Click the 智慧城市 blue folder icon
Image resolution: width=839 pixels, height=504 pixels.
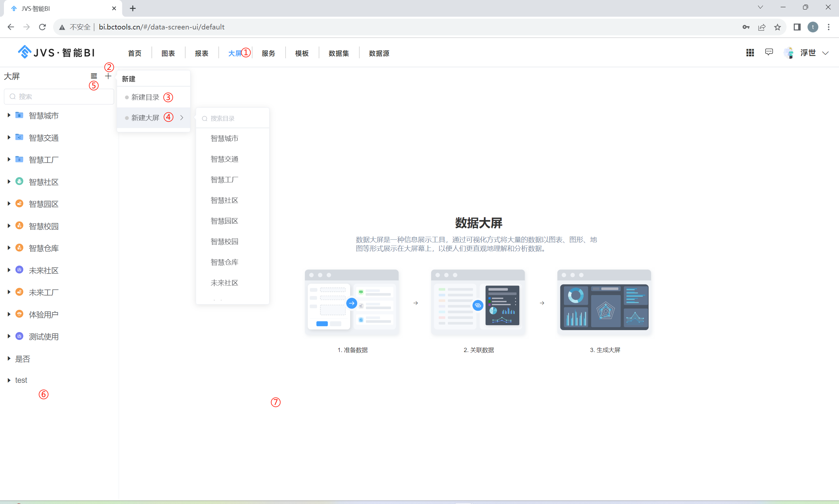(x=19, y=115)
